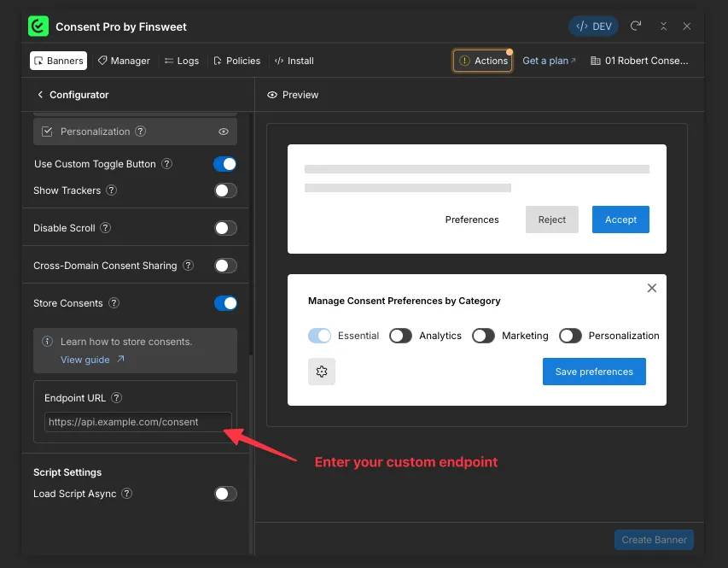Enable Load Script Async under Script Settings
Image resolution: width=728 pixels, height=568 pixels.
pos(225,494)
